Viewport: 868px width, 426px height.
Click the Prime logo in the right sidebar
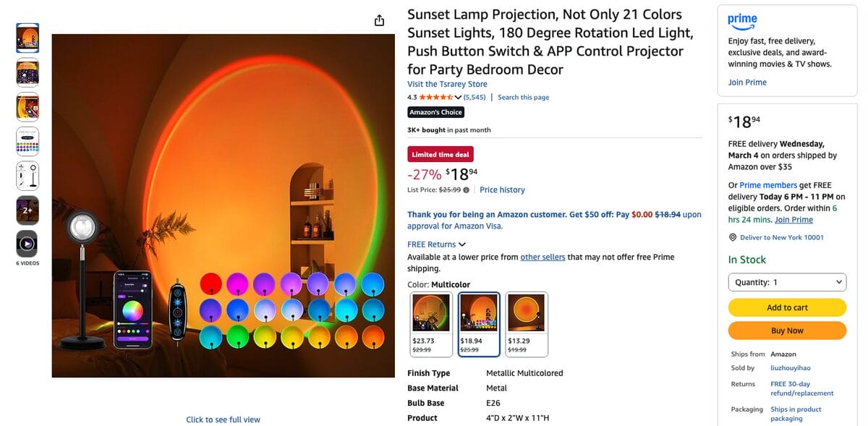pos(742,20)
